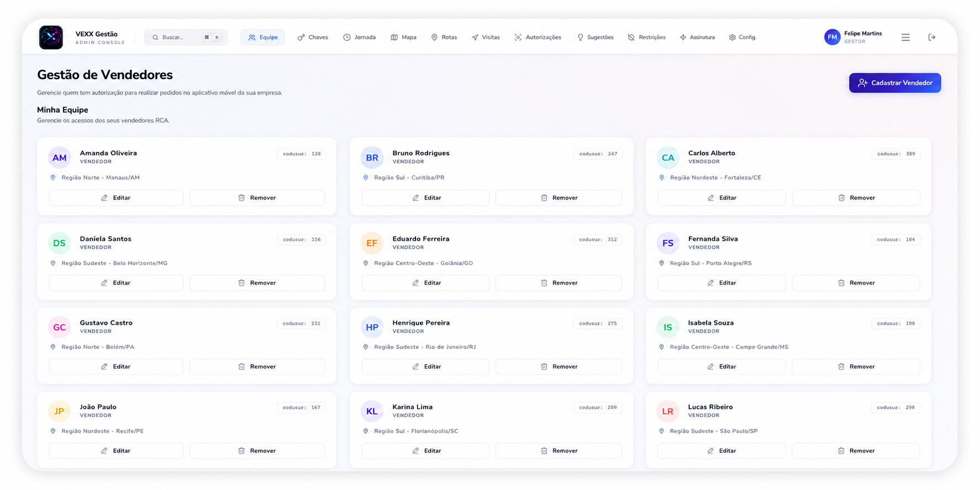
Task: Remove Bruno Rodrigues from the team
Action: point(559,198)
